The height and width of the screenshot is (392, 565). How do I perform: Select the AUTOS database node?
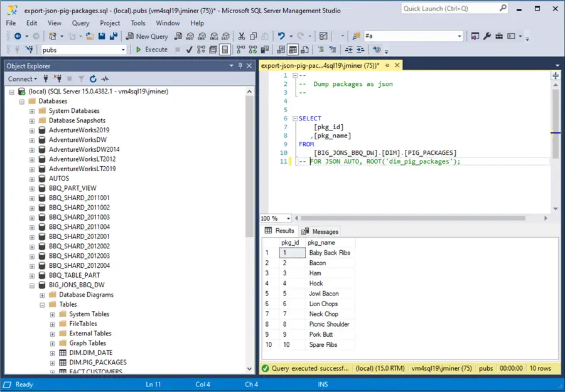click(x=59, y=178)
